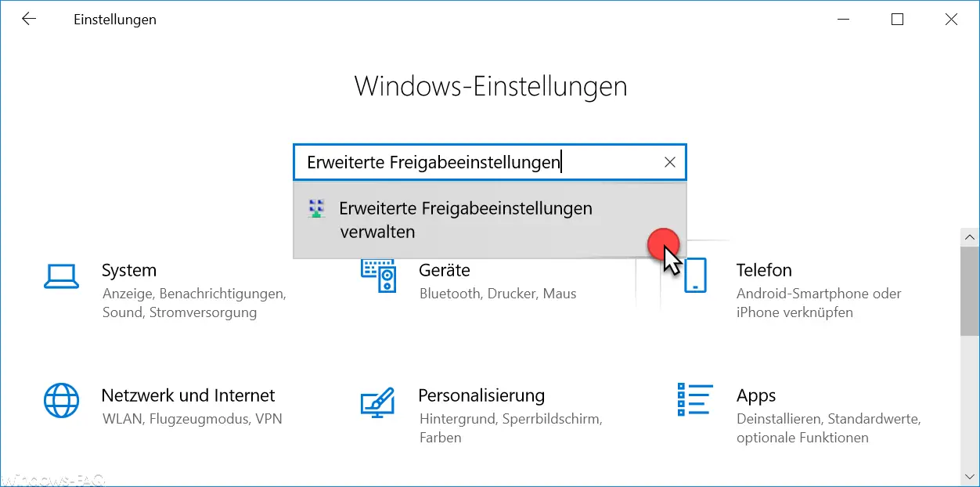Open the Personalisierung category title
Image resolution: width=980 pixels, height=487 pixels.
click(x=481, y=395)
